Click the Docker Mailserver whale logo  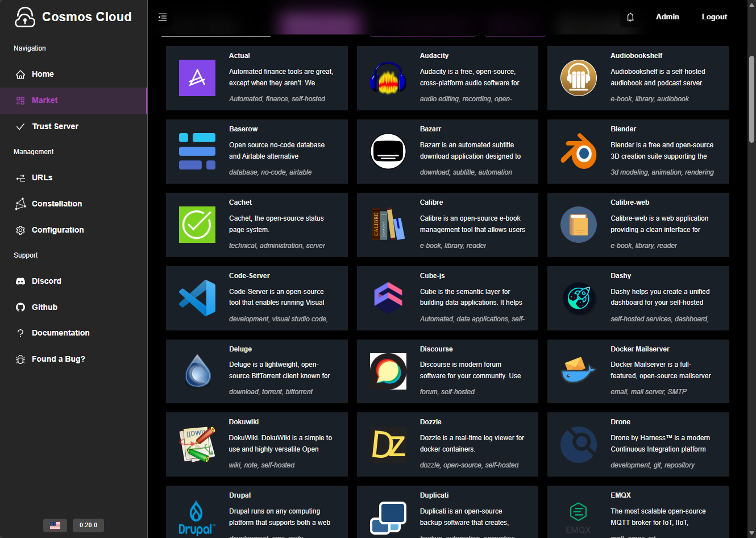click(579, 371)
